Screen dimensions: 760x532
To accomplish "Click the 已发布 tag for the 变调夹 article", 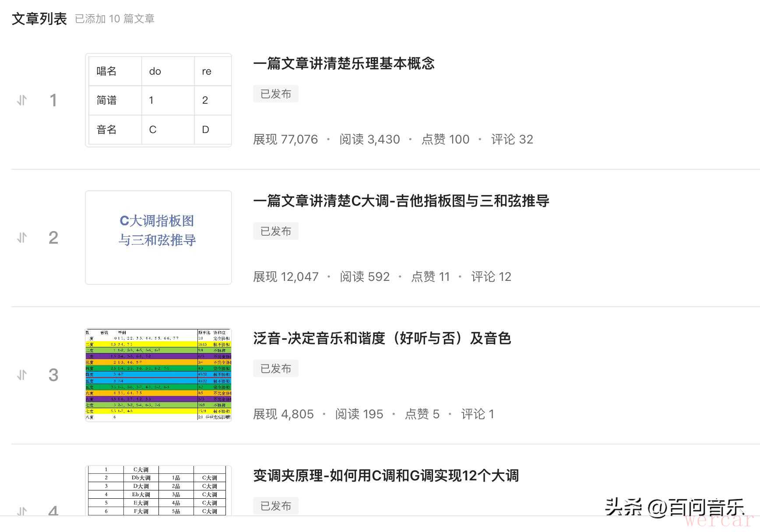I will 276,506.
